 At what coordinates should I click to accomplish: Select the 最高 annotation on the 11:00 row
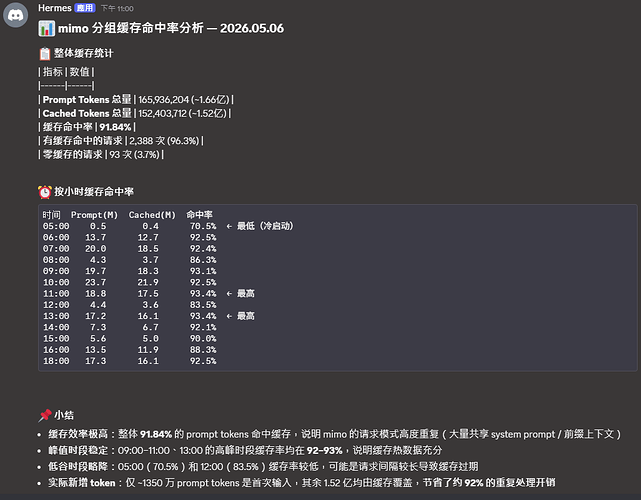click(x=246, y=294)
